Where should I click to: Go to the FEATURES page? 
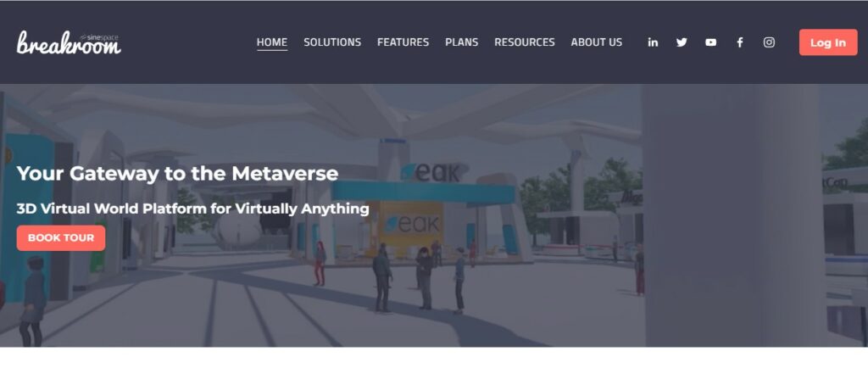tap(403, 42)
